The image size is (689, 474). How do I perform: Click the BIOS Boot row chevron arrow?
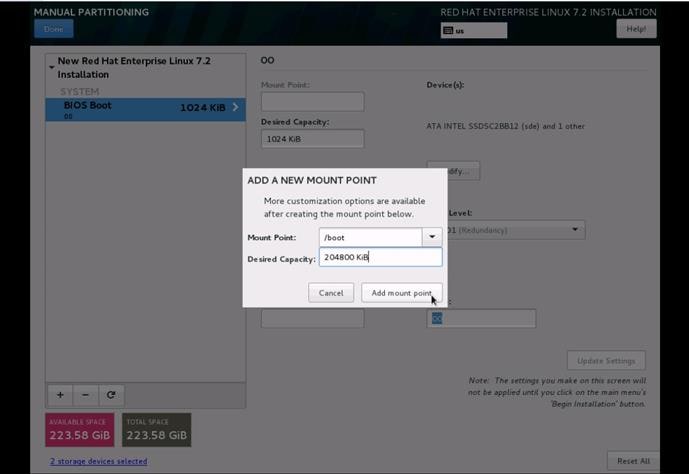click(x=236, y=107)
